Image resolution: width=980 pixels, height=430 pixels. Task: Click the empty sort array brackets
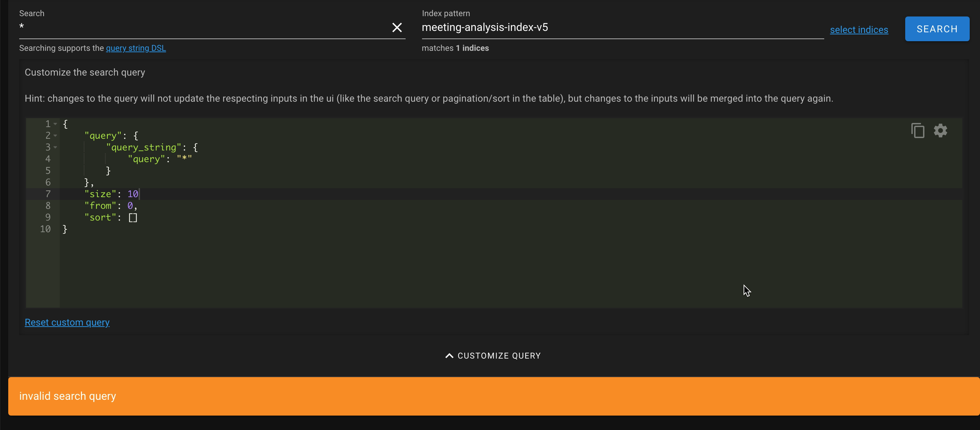[x=133, y=217]
